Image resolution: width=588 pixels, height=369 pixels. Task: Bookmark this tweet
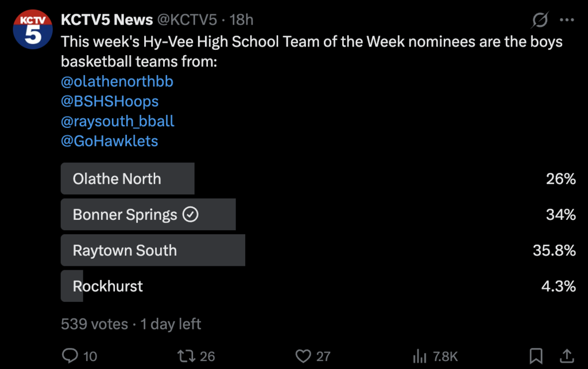coord(536,356)
